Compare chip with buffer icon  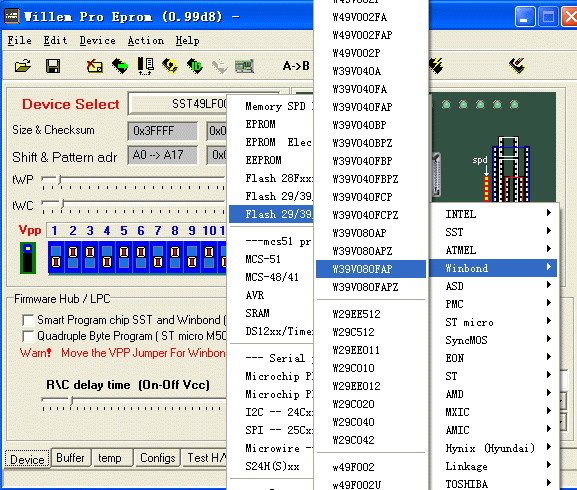145,66
